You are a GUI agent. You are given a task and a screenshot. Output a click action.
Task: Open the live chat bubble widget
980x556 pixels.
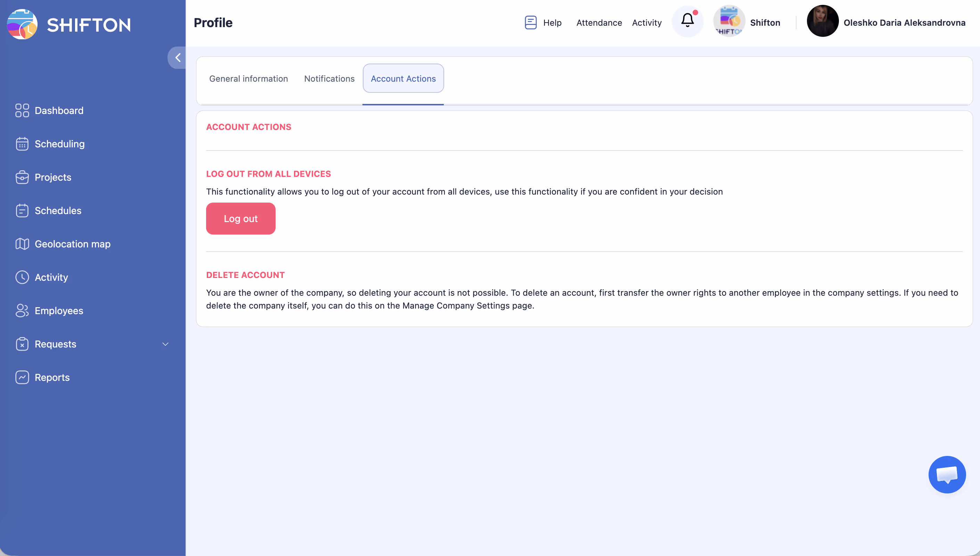[947, 474]
